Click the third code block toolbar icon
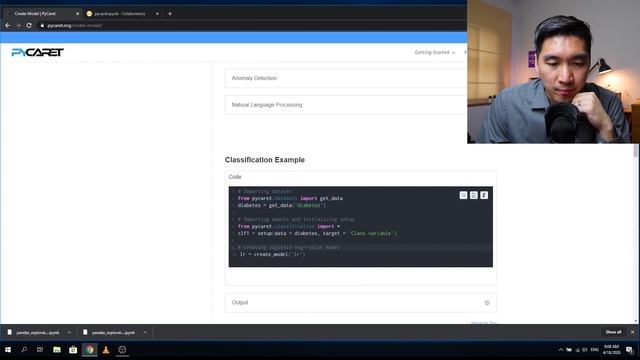The image size is (640, 360). coord(484,196)
